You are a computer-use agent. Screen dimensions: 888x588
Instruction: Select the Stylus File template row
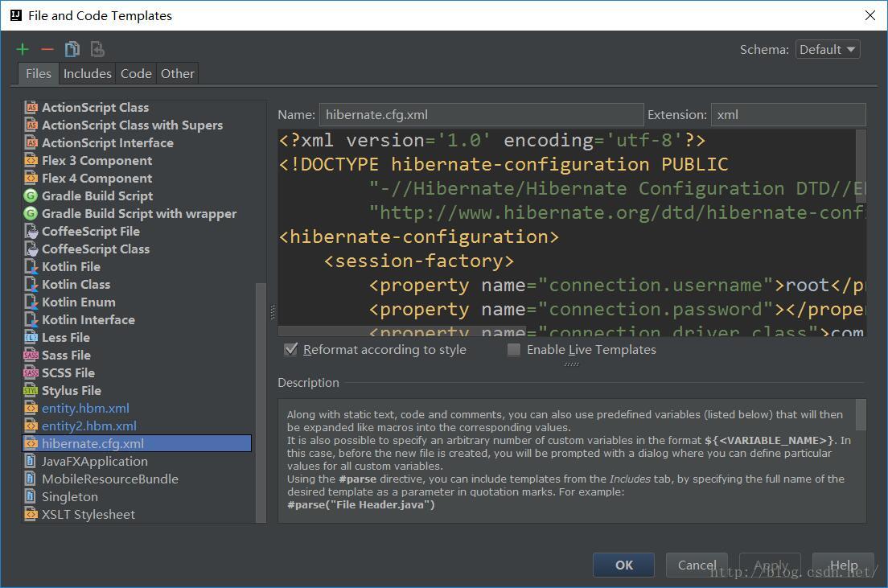tap(137, 390)
